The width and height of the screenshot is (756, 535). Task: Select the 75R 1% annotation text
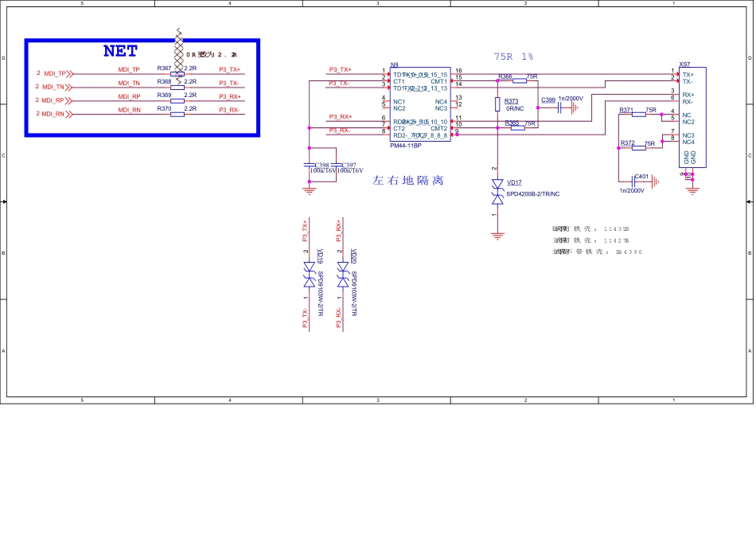[x=513, y=57]
